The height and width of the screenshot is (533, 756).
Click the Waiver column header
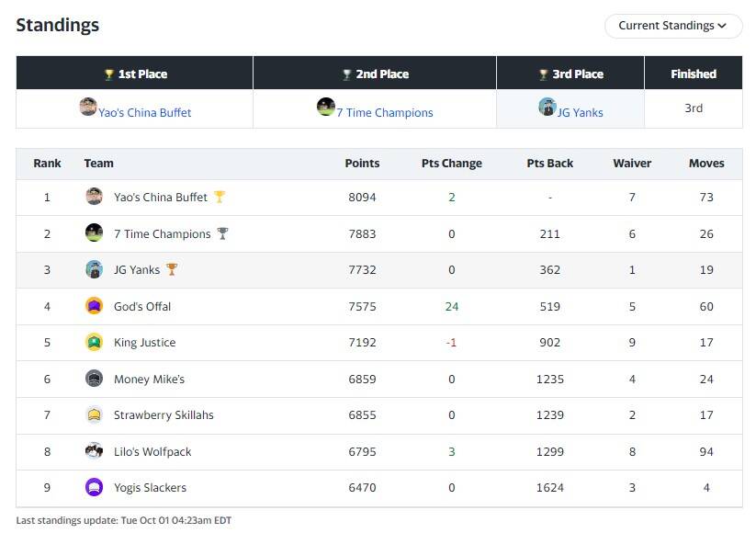point(632,164)
